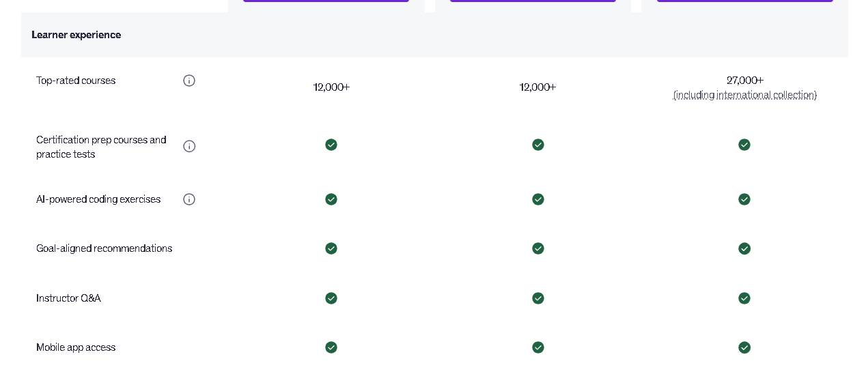
Task: Click the 27,000+ courses value
Action: coord(745,80)
